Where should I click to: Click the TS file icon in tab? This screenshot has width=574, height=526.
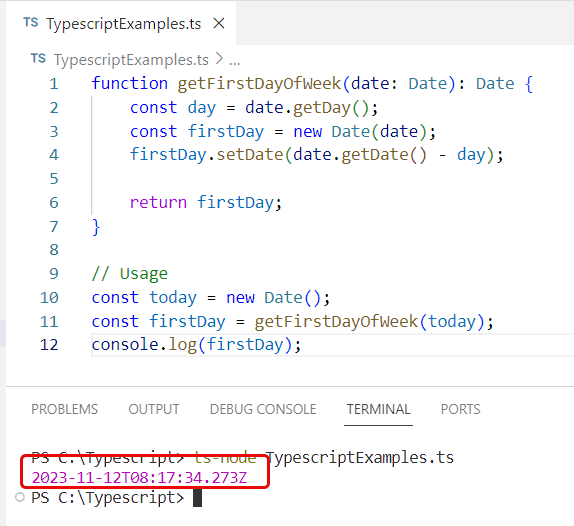31,23
